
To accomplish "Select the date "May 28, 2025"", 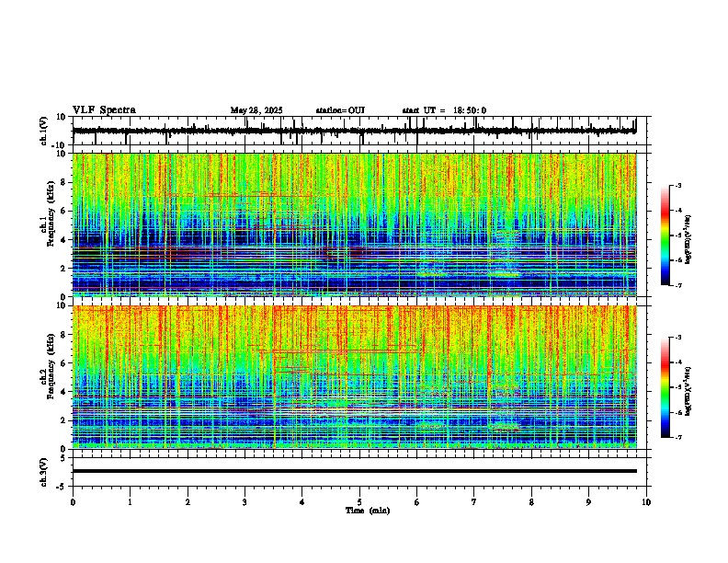I will (256, 110).
